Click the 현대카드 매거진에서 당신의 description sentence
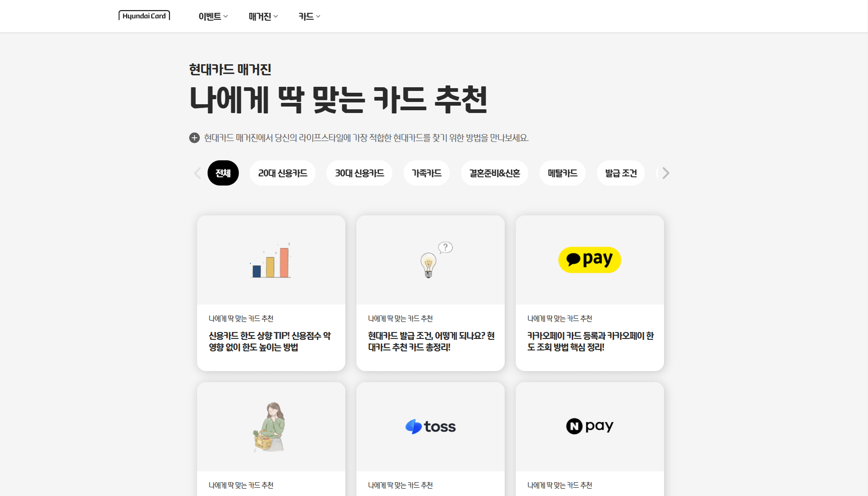Viewport: 868px width, 496px height. pyautogui.click(x=366, y=138)
